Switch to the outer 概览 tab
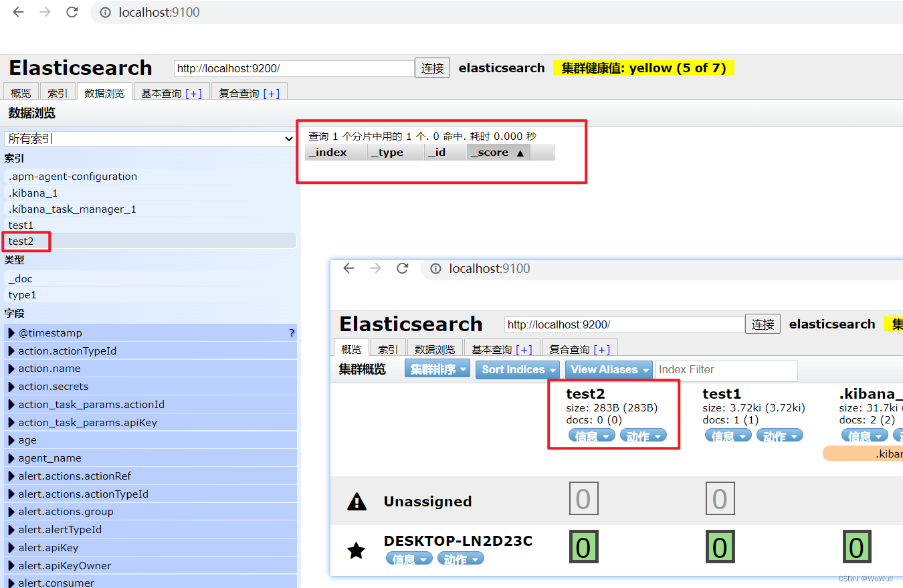 pos(21,93)
